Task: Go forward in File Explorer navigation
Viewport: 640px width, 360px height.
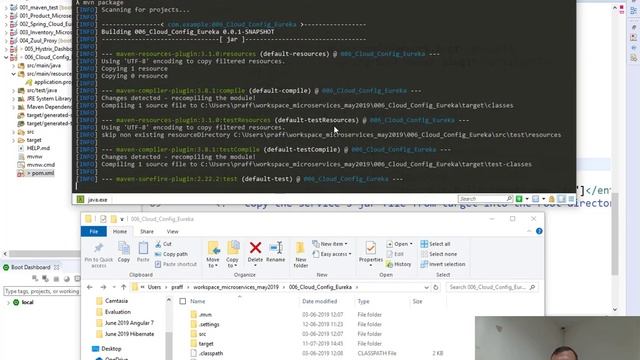Action: pyautogui.click(x=103, y=287)
